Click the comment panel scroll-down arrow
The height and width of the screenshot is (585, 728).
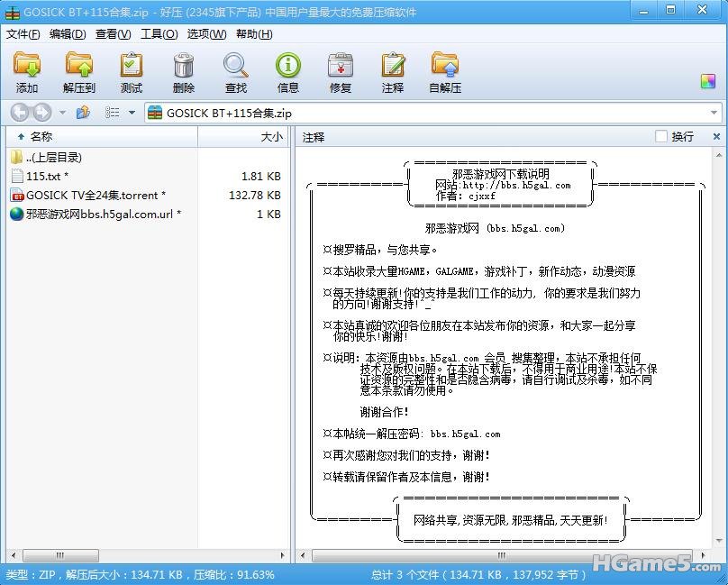[719, 542]
